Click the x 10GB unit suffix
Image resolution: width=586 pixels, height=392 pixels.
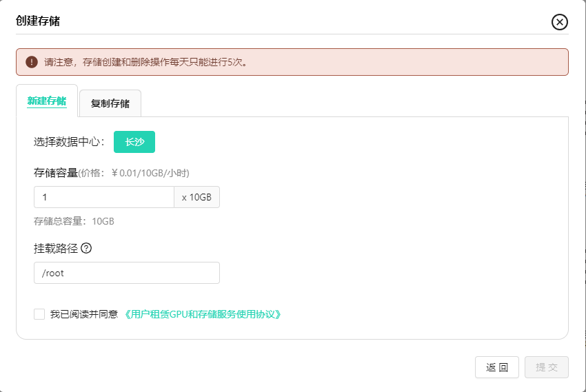click(x=197, y=197)
